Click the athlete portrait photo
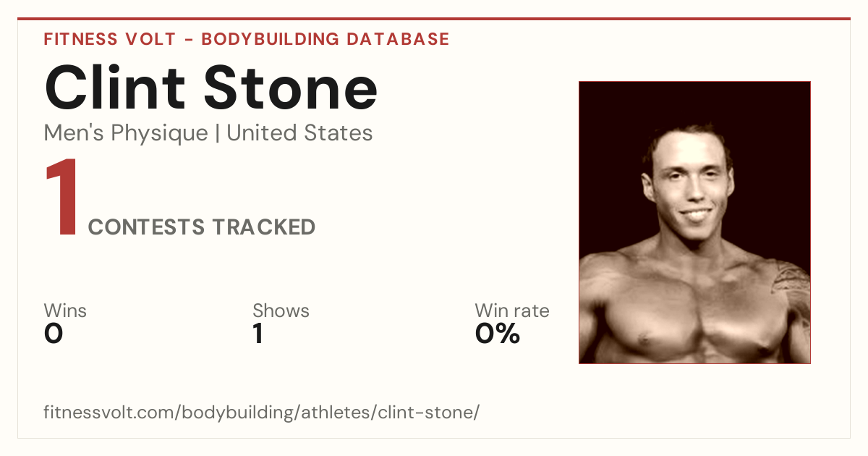Image resolution: width=868 pixels, height=456 pixels. tap(694, 222)
